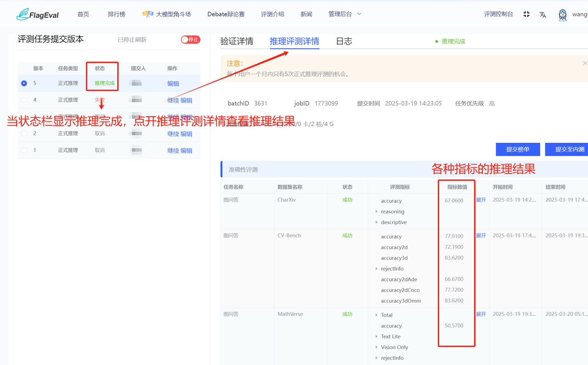The image size is (588, 365).
Task: Close the orange notice banner
Action: 585,63
